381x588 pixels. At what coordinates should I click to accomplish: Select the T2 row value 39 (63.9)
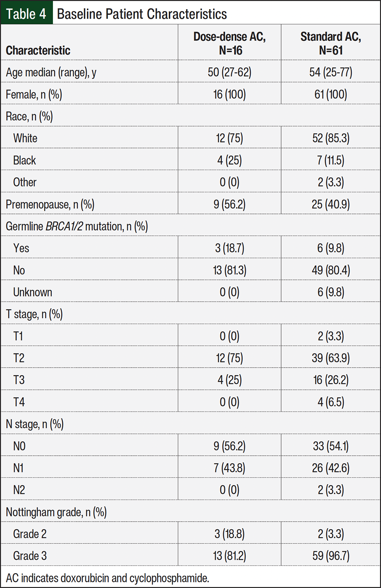click(x=331, y=358)
